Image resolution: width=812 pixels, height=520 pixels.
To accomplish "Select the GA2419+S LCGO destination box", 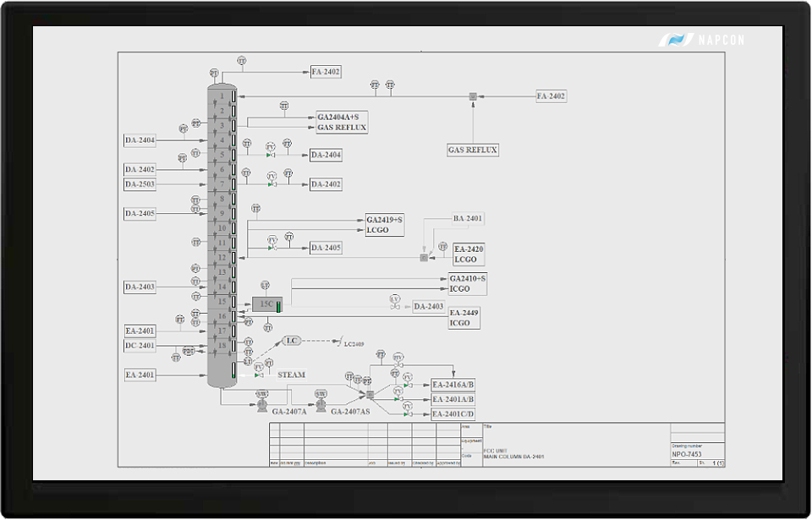I will (385, 225).
